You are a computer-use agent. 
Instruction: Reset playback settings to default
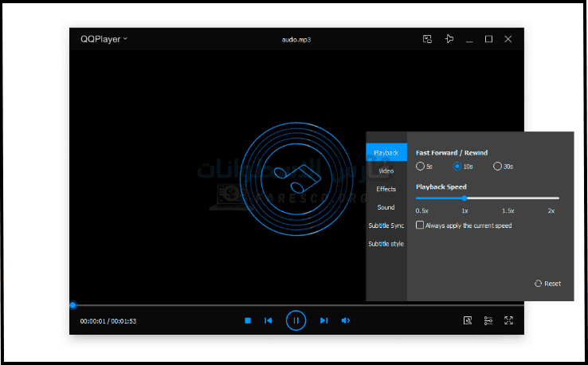click(547, 283)
